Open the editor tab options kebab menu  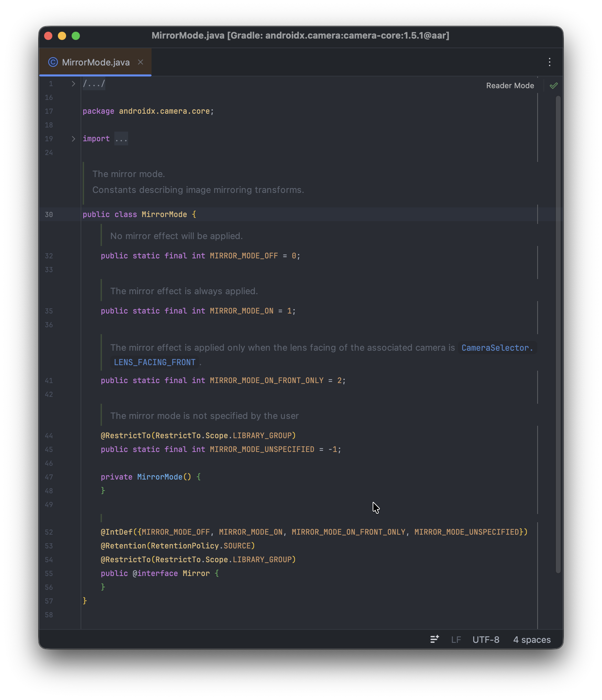549,62
